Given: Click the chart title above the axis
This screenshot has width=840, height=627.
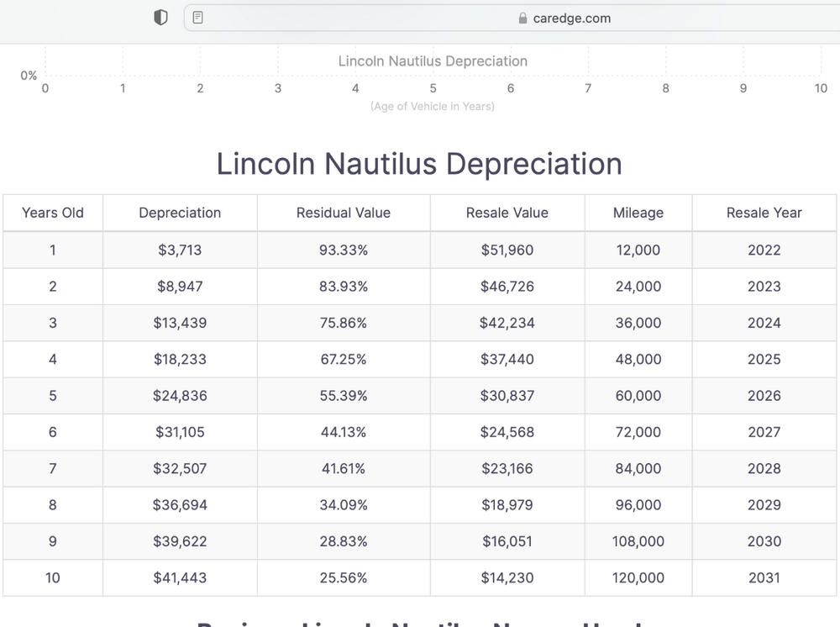Looking at the screenshot, I should click(433, 61).
